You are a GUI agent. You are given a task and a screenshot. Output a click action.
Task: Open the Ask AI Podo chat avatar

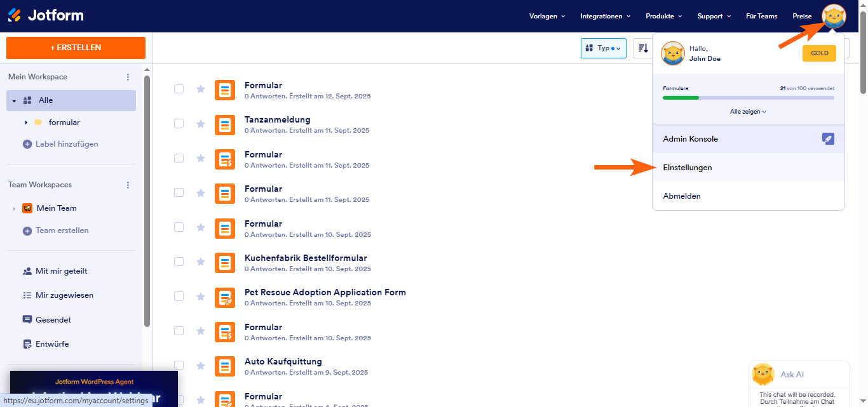763,374
